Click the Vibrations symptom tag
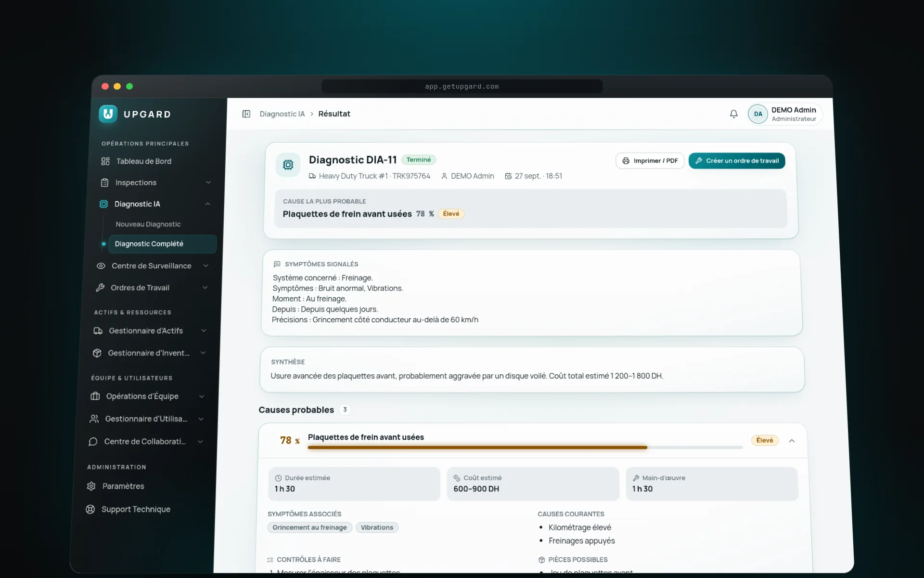The width and height of the screenshot is (924, 578). (377, 528)
